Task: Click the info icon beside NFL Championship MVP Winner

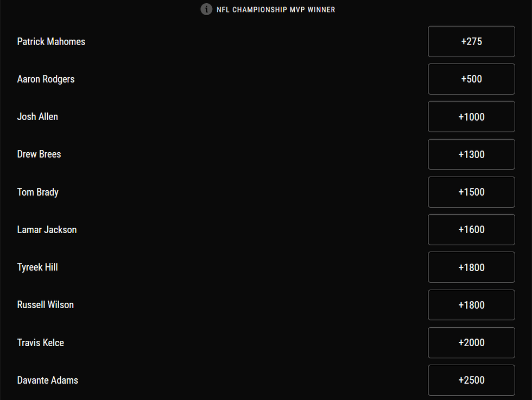Action: (206, 9)
